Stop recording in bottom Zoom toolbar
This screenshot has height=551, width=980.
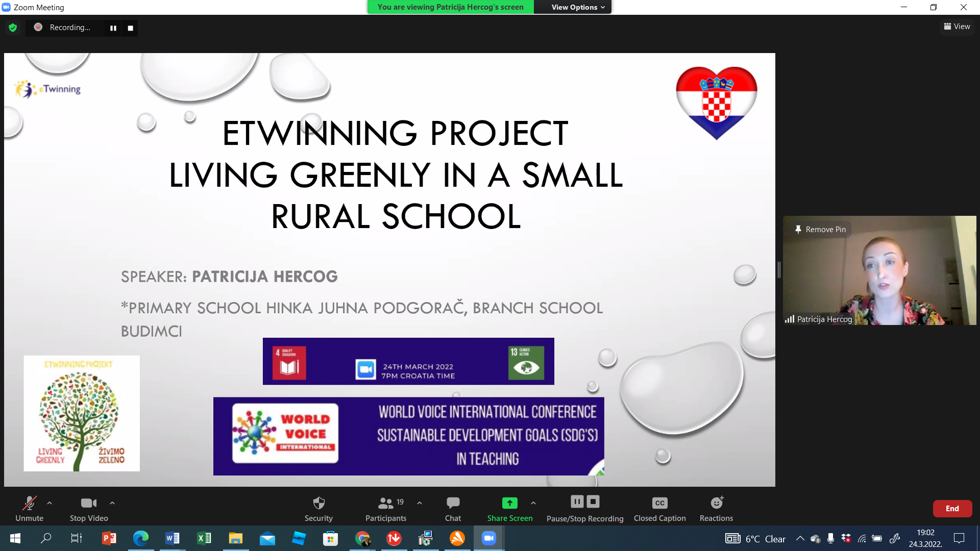pos(593,502)
